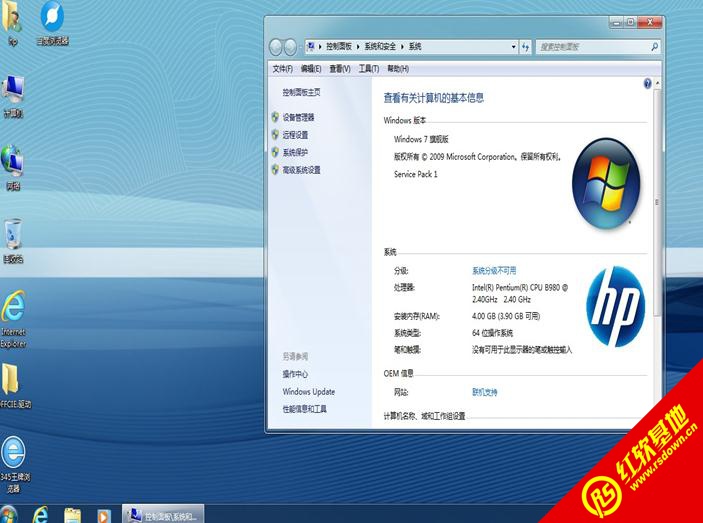This screenshot has height=523, width=703.
Task: Click the 64 位操作系统 value
Action: point(492,333)
